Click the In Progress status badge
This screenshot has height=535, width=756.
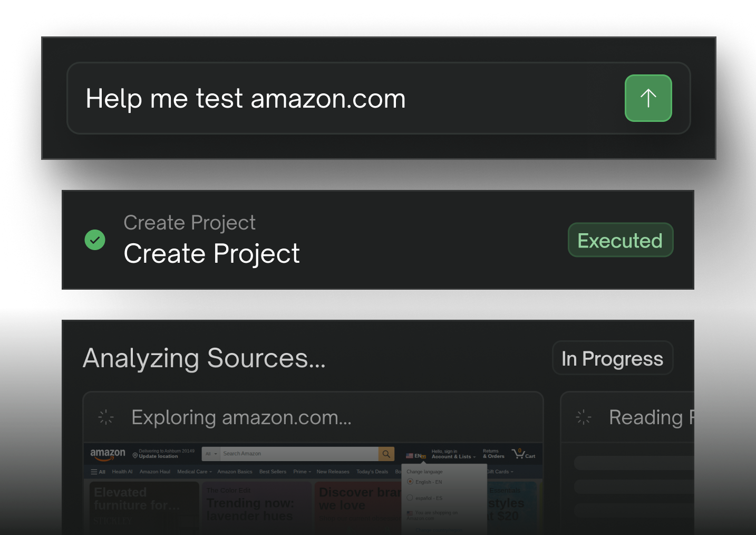point(613,358)
